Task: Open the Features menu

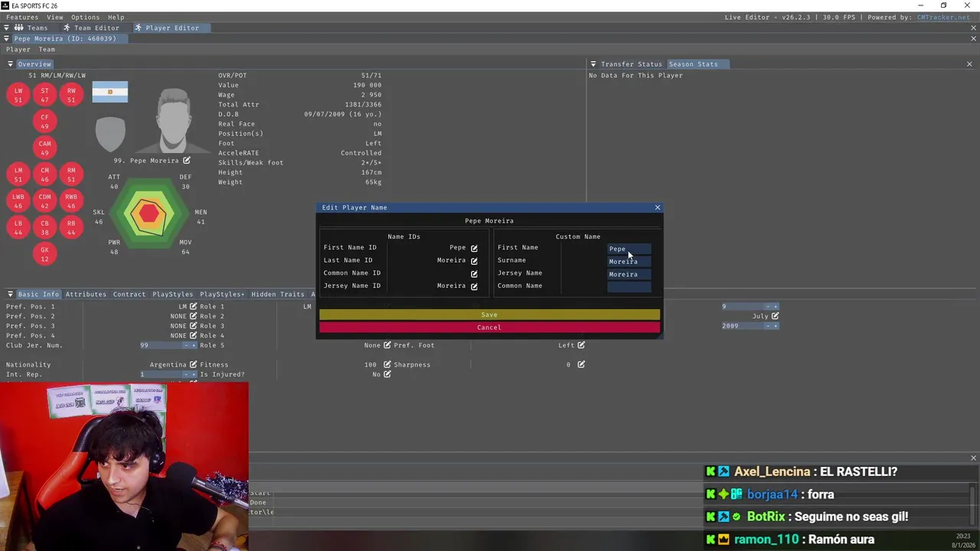Action: 22,17
